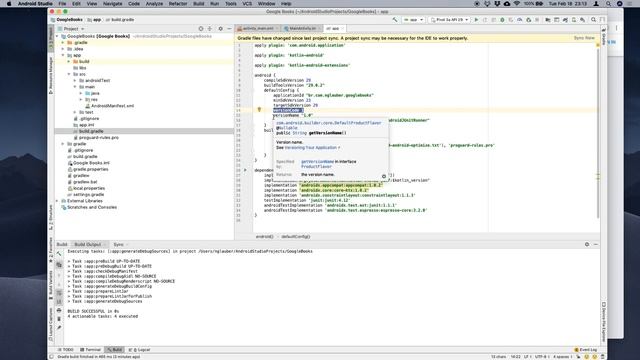
Task: Click Sync Now in the yellow banner
Action: tap(584, 38)
